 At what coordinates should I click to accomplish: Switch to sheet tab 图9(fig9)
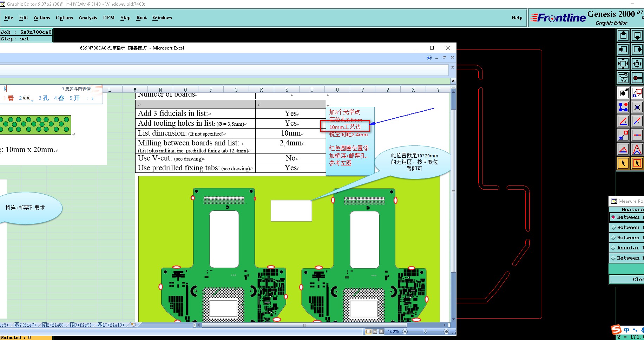tap(81, 325)
